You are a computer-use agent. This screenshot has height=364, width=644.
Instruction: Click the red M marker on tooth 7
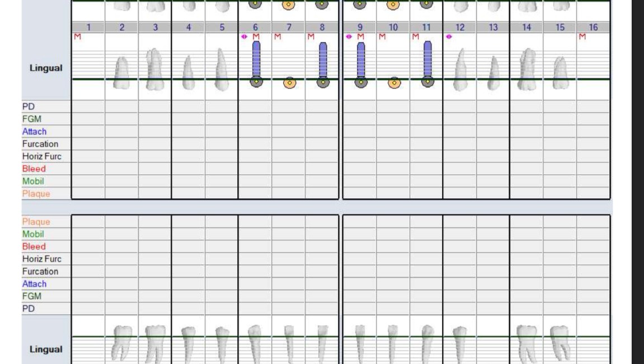tap(278, 36)
